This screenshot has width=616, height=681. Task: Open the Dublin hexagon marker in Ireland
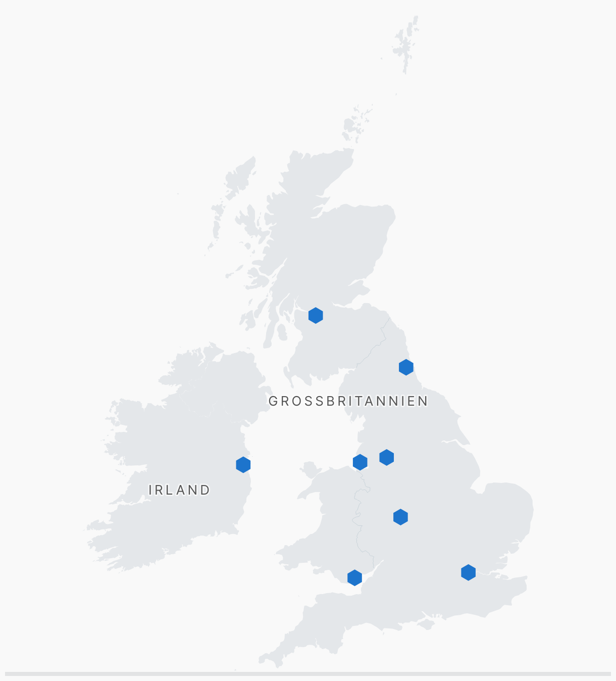[243, 465]
